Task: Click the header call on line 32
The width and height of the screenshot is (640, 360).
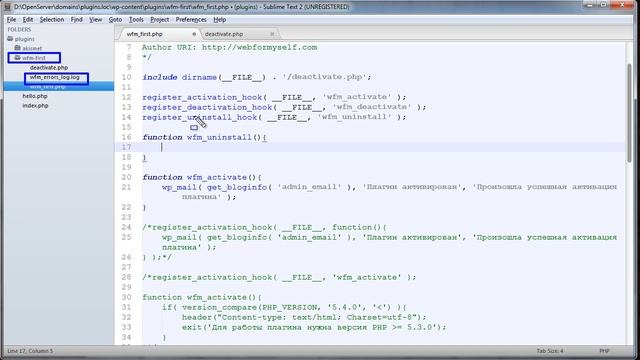Action: coord(197,317)
